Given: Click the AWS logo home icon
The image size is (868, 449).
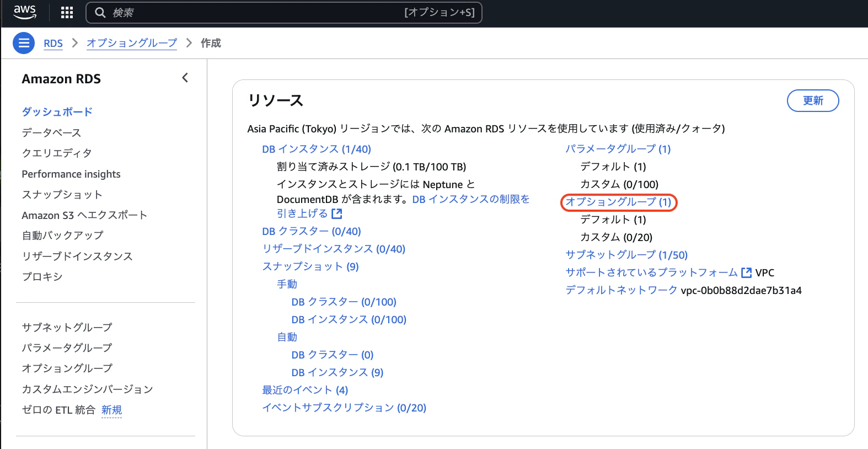Looking at the screenshot, I should [25, 12].
